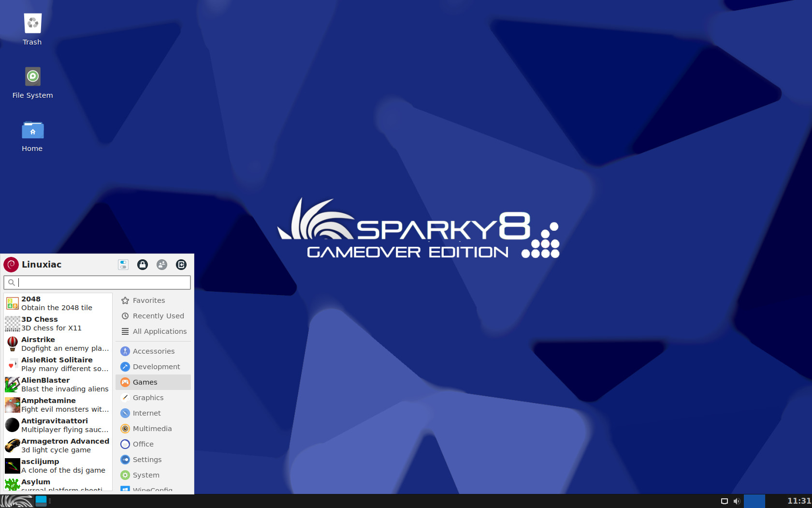Launch AlienBlaster game
This screenshot has height=508, width=812.
click(x=58, y=385)
